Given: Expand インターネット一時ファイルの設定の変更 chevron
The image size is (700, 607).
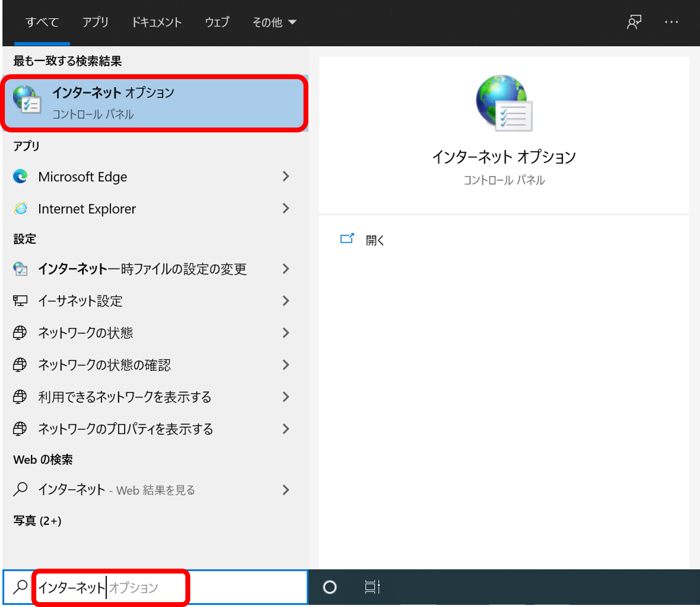Looking at the screenshot, I should [x=286, y=269].
